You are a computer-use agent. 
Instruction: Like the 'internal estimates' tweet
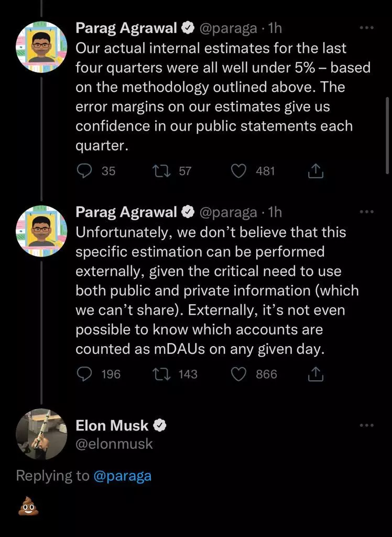click(x=239, y=171)
